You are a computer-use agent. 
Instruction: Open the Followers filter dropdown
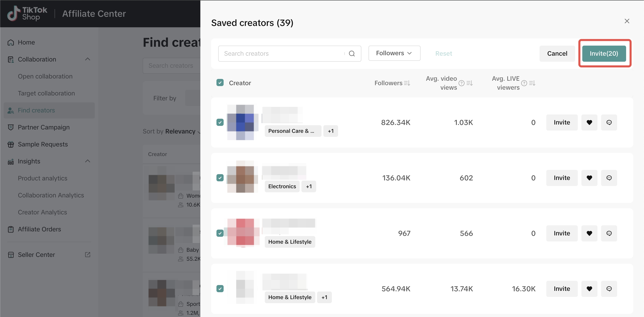394,53
